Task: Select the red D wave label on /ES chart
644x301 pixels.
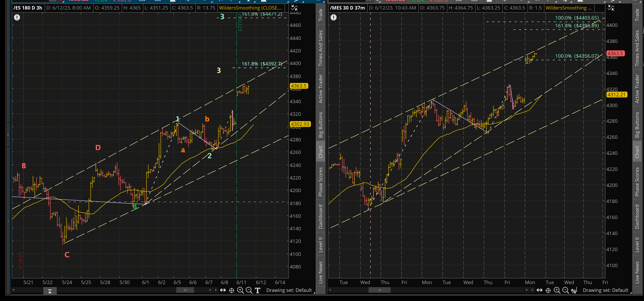Action: [98, 147]
